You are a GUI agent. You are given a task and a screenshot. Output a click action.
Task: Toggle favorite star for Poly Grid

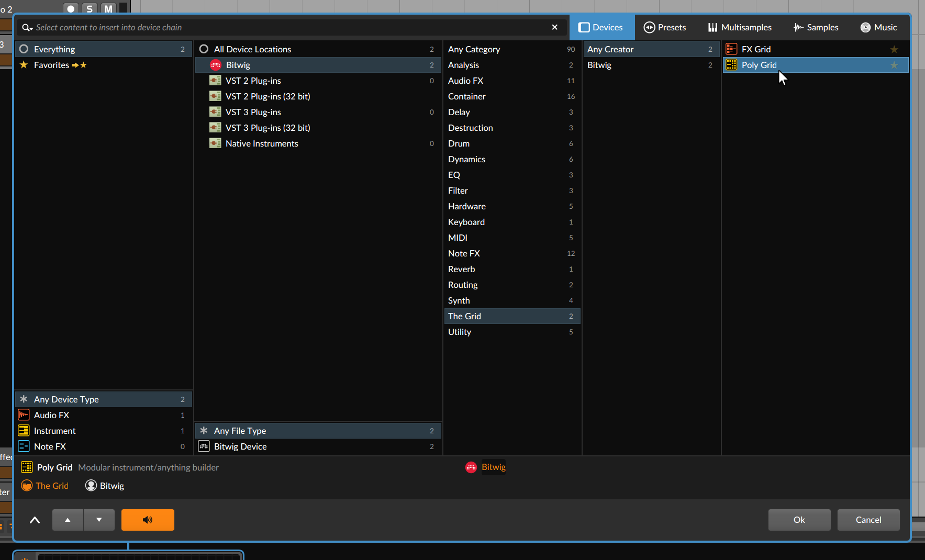tap(894, 65)
